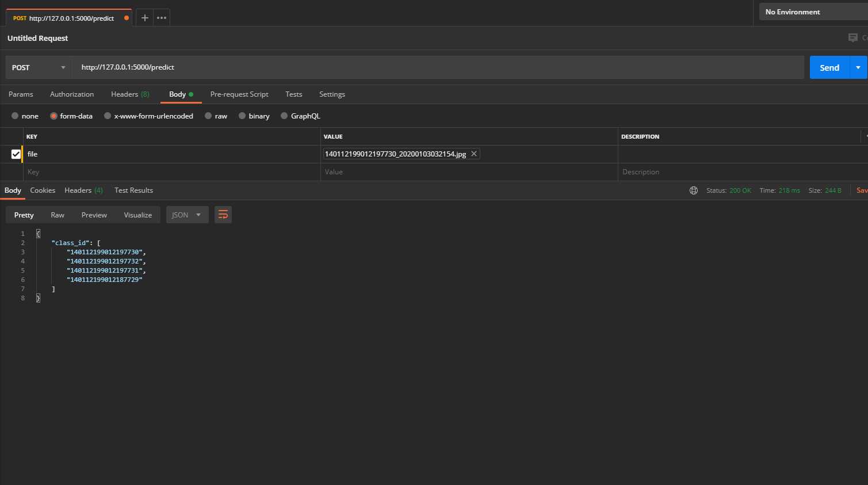Collapse the JSON object at line 1
This screenshot has height=485, width=868.
pos(38,234)
